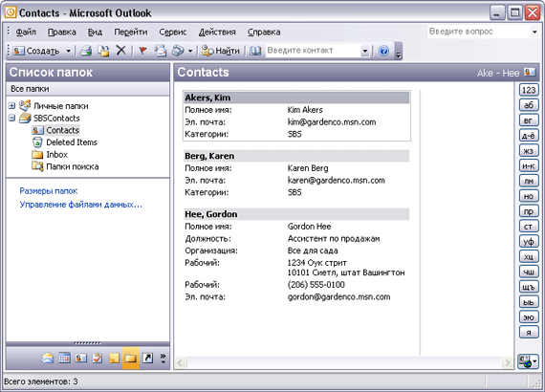Open Tasks icon in navigation pane
This screenshot has width=545, height=392.
pos(98,358)
